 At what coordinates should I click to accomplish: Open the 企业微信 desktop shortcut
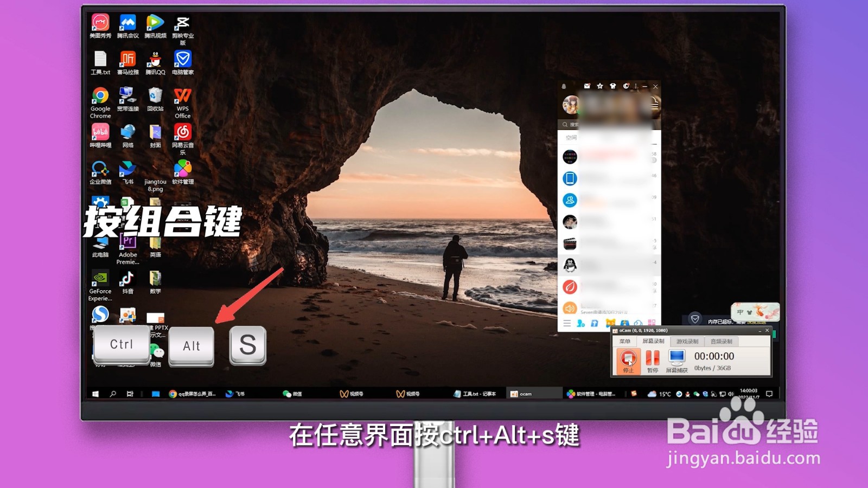pos(100,172)
